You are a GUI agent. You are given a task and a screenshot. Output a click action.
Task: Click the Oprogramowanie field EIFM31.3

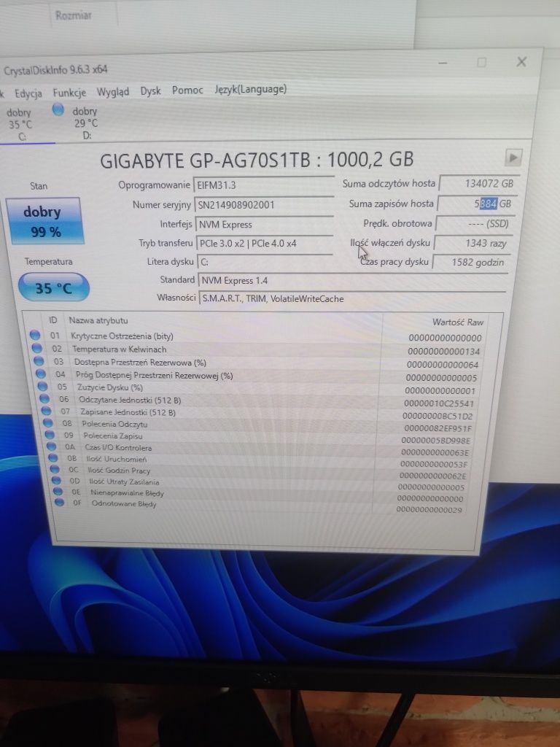(263, 185)
